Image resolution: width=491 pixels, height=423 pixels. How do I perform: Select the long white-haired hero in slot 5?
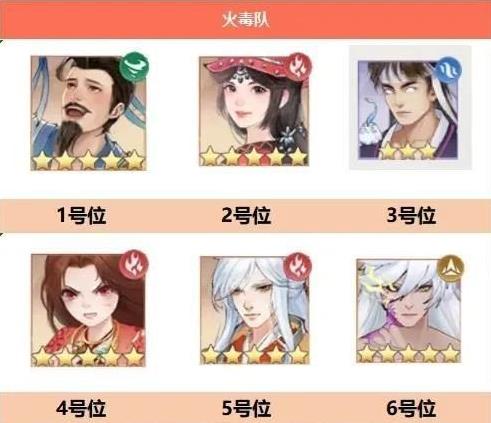254,310
